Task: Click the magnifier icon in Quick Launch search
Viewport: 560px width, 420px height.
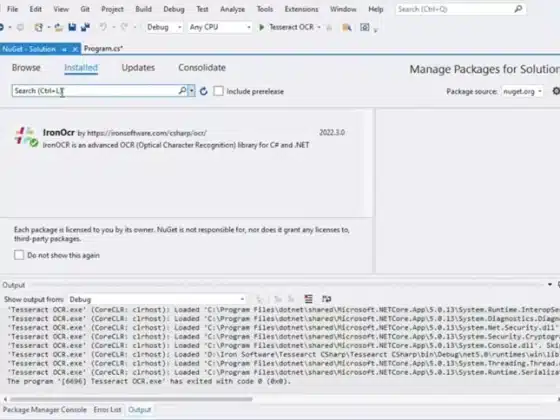Action: pos(518,9)
